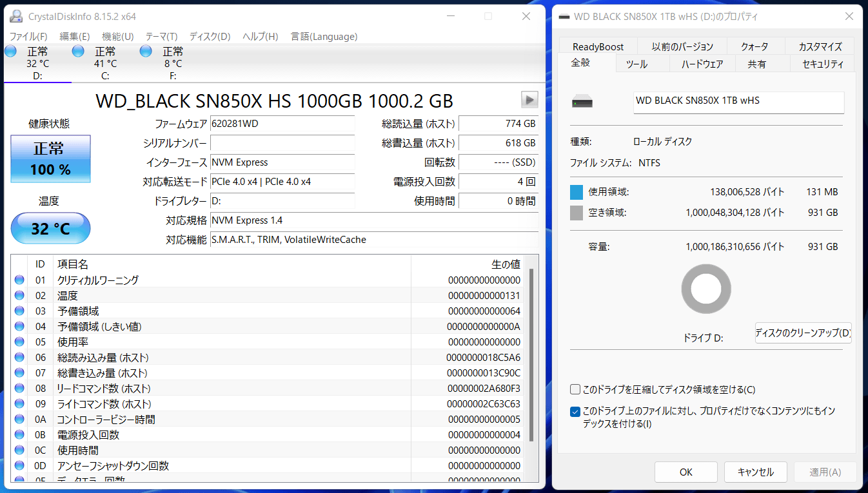868x493 pixels.
Task: Select the F: drive status orb
Action: coord(146,52)
